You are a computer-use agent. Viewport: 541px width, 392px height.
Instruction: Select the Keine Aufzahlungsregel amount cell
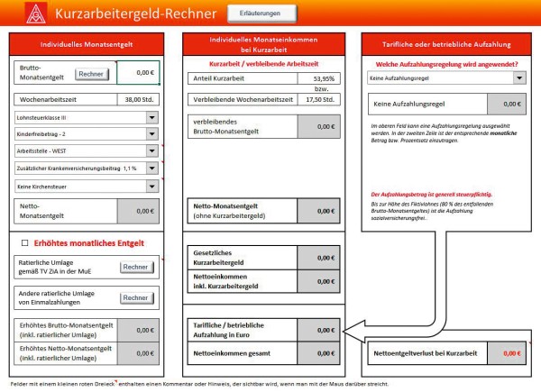[507, 104]
